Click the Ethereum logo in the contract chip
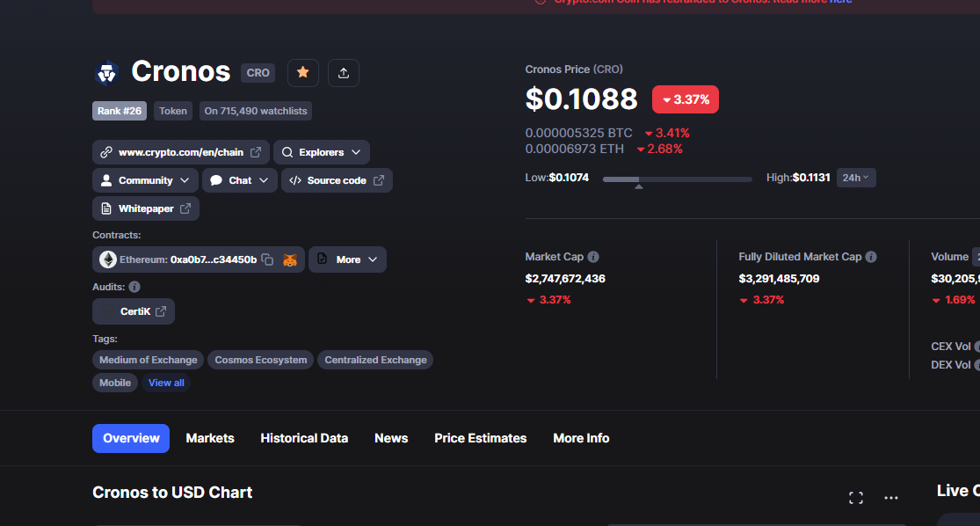980x526 pixels. tap(108, 259)
